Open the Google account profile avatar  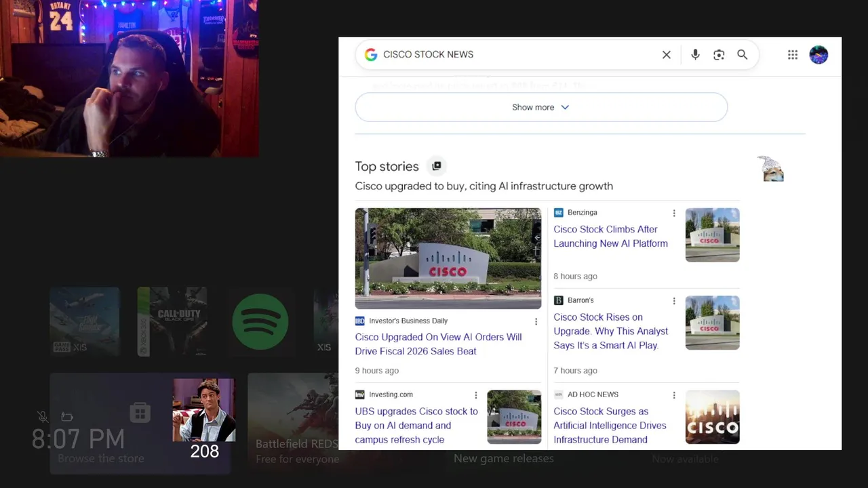click(x=818, y=55)
